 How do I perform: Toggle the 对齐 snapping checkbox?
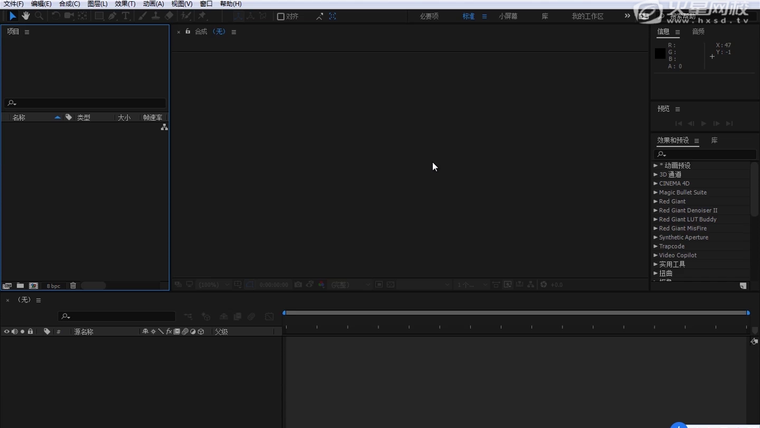point(280,16)
